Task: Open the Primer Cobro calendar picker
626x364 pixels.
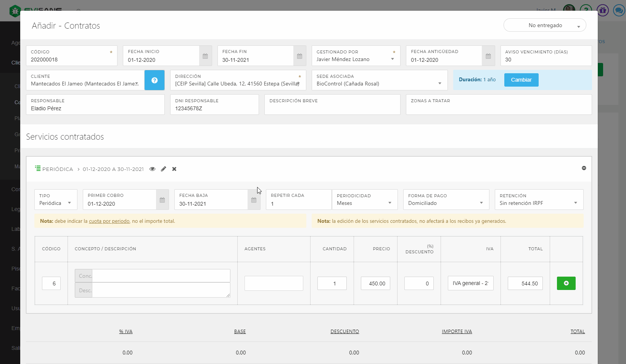Action: click(162, 200)
